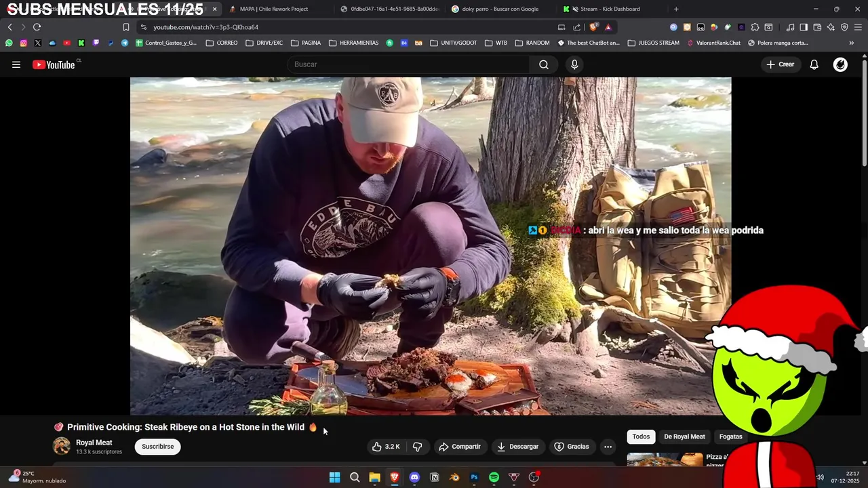Open File Explorer from the taskbar

pos(374,477)
